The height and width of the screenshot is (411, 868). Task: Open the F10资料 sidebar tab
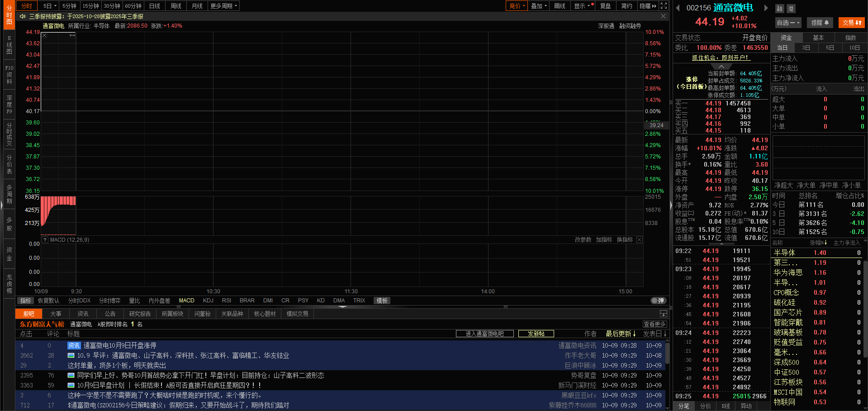tap(9, 75)
